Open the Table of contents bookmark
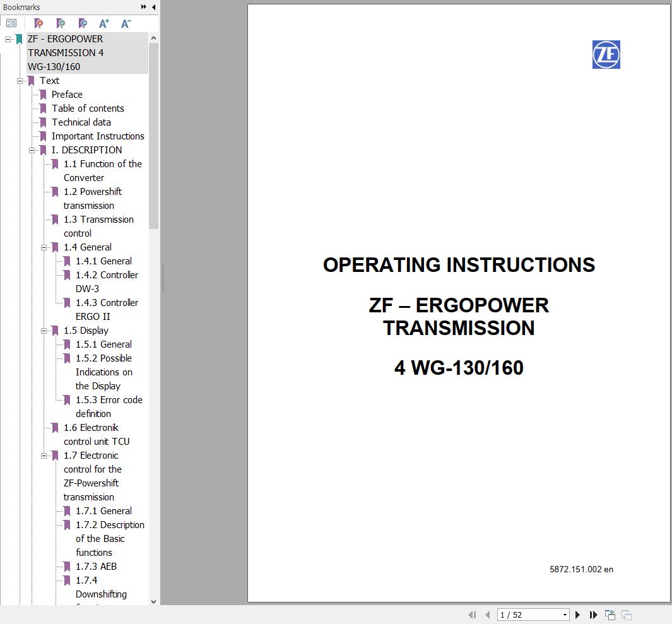 pyautogui.click(x=88, y=109)
